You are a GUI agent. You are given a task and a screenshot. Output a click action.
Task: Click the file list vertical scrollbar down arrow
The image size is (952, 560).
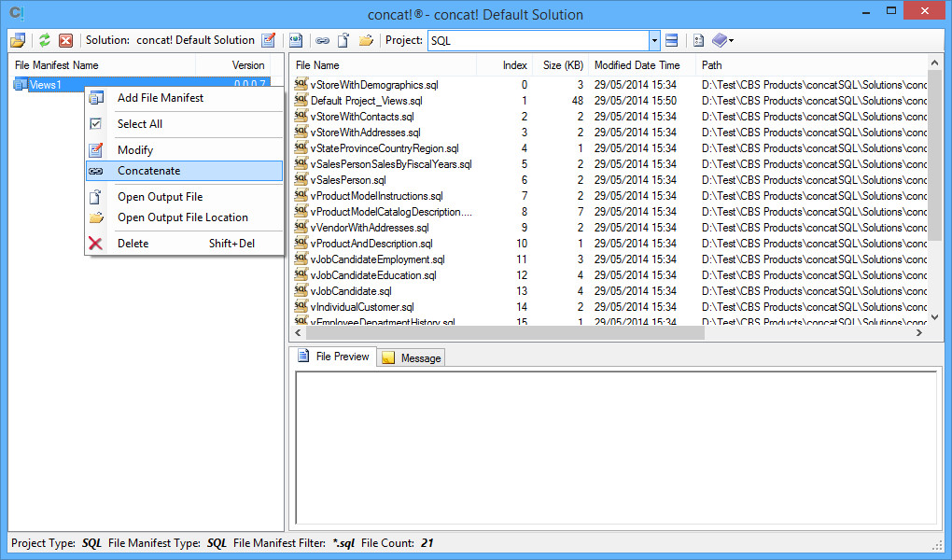pyautogui.click(x=934, y=317)
